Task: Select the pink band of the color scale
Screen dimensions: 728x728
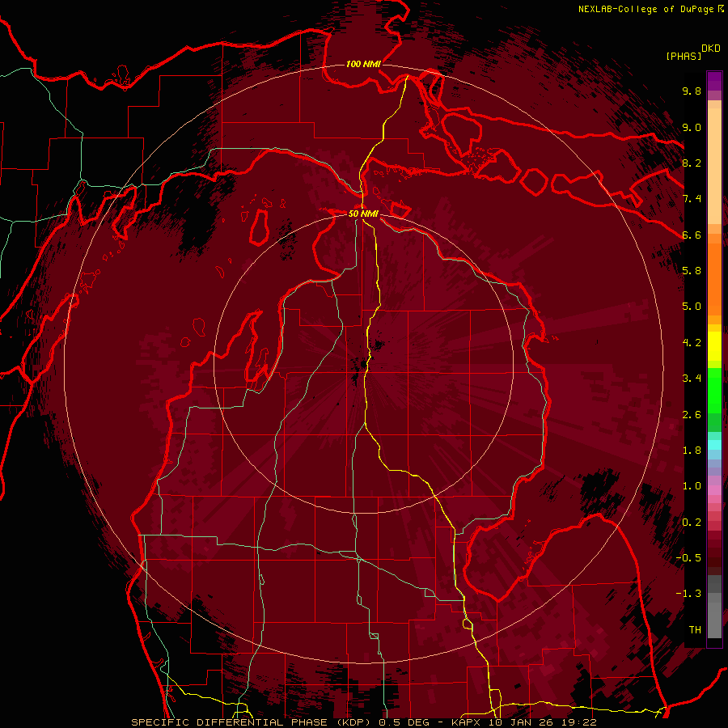Action: point(714,490)
